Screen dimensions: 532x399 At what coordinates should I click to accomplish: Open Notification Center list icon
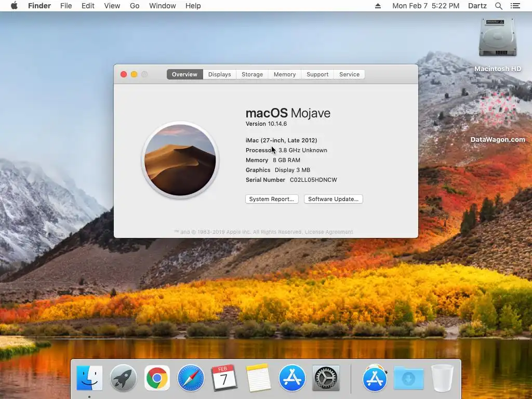[x=515, y=6]
